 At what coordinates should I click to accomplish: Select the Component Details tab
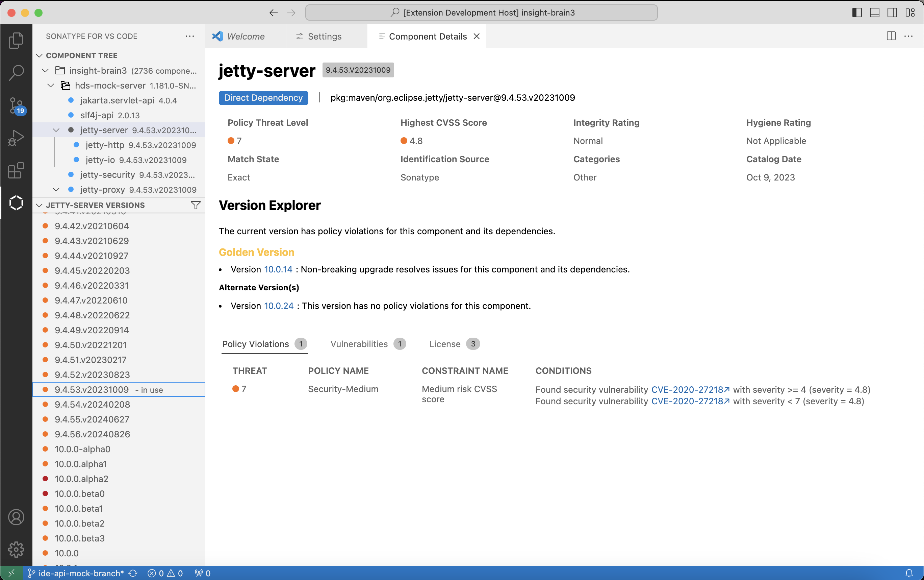coord(427,36)
